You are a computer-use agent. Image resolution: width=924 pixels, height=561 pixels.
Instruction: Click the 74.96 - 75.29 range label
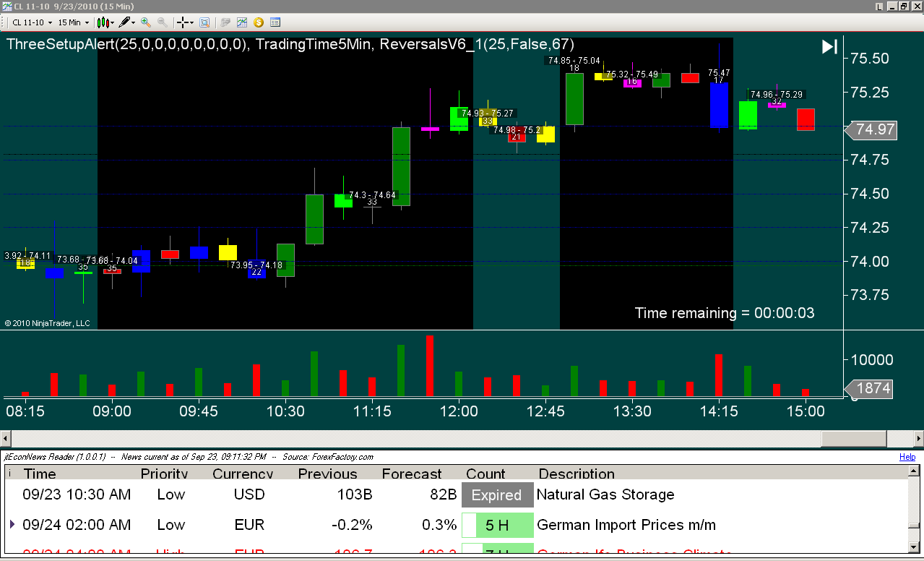click(777, 95)
